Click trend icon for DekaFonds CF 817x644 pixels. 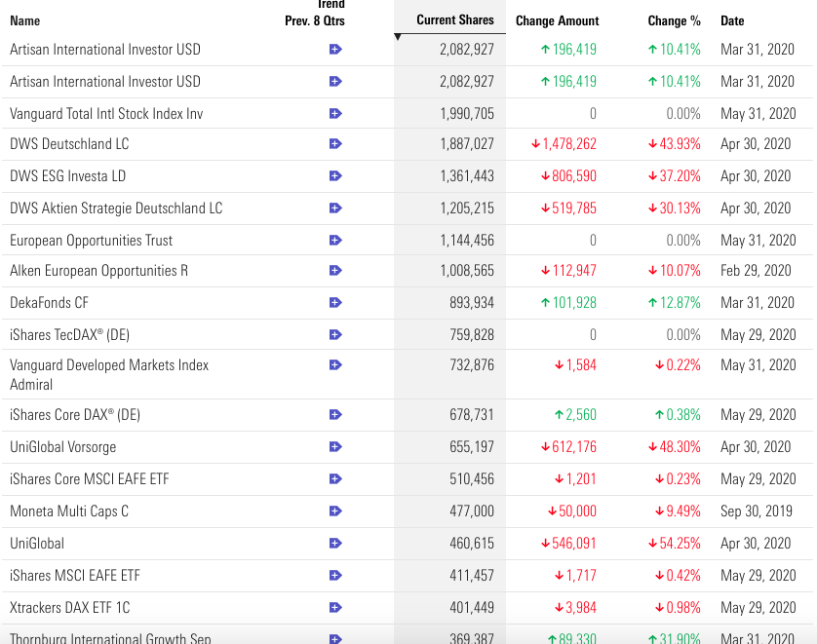[335, 303]
